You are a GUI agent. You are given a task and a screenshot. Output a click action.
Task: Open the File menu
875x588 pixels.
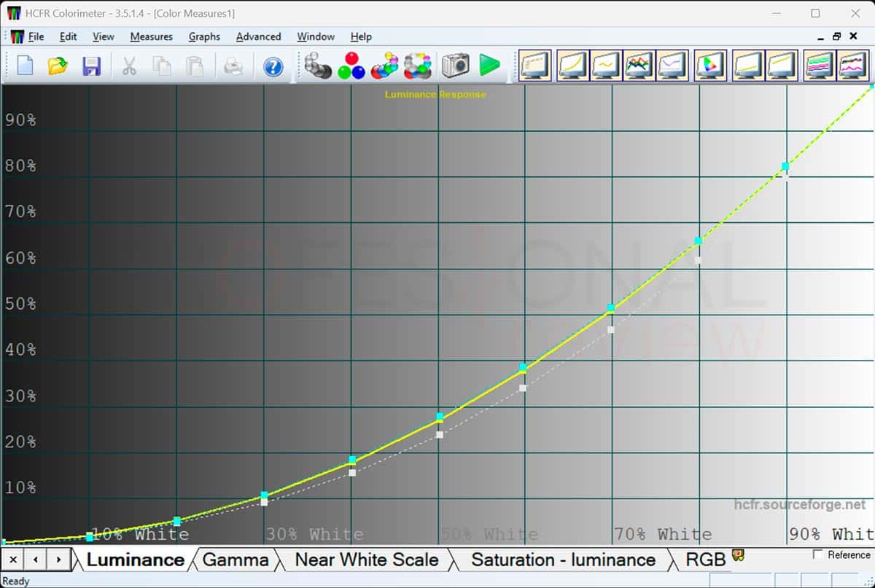[36, 36]
